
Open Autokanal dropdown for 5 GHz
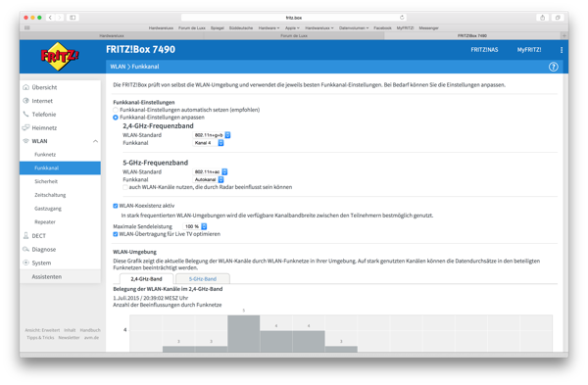tap(209, 179)
